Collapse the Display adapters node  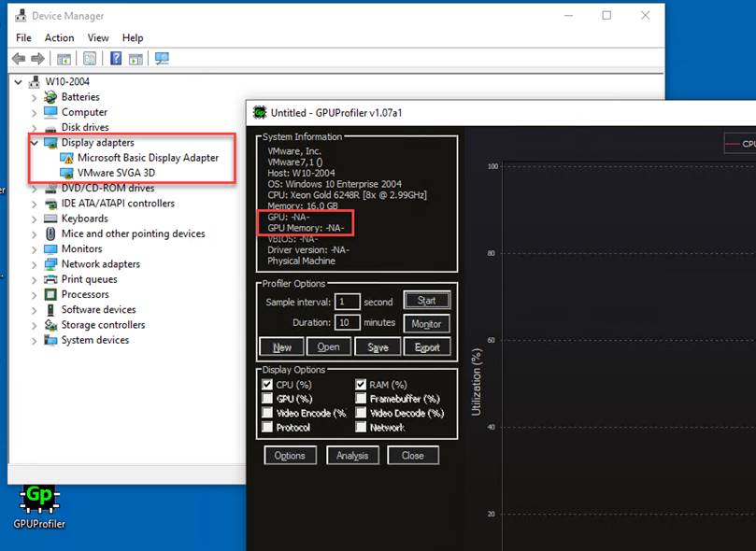tap(35, 143)
